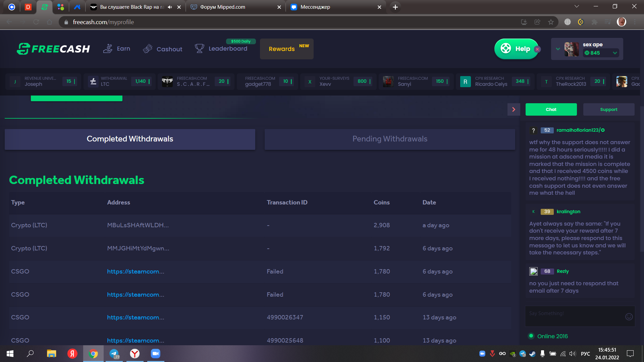Close the Мессенджер tab
Screen dimensions: 644x362
[379, 7]
